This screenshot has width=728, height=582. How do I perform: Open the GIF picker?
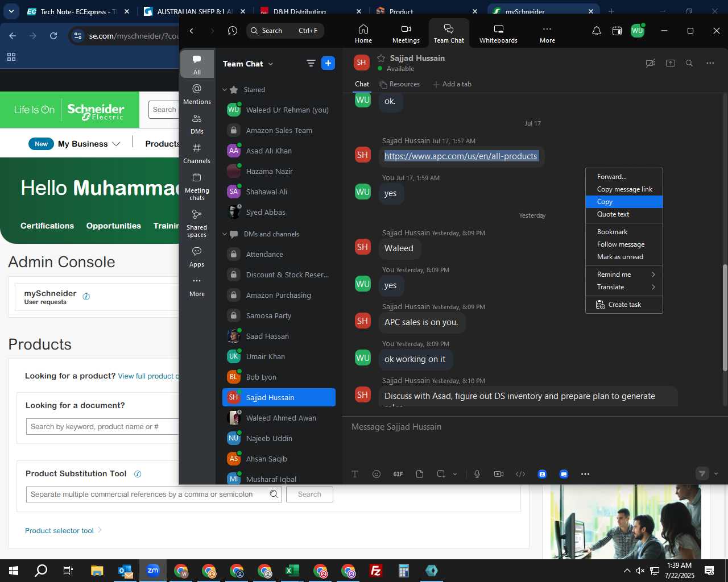click(x=398, y=474)
